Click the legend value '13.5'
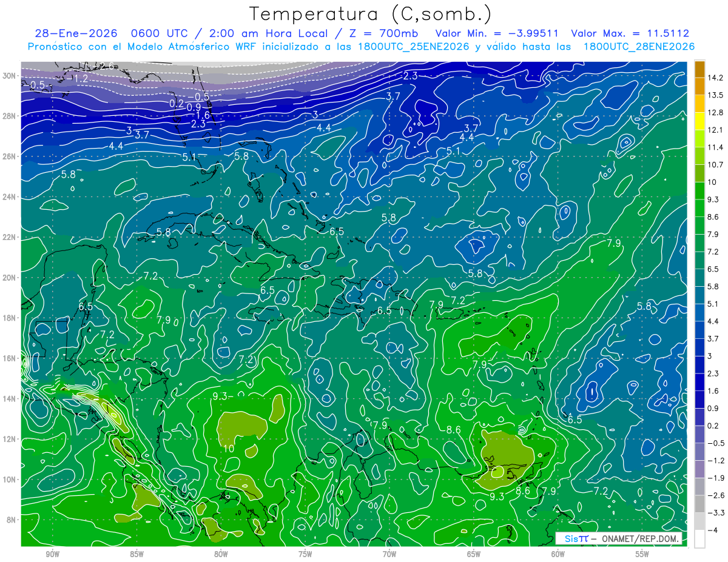The height and width of the screenshot is (562, 728). click(x=715, y=95)
